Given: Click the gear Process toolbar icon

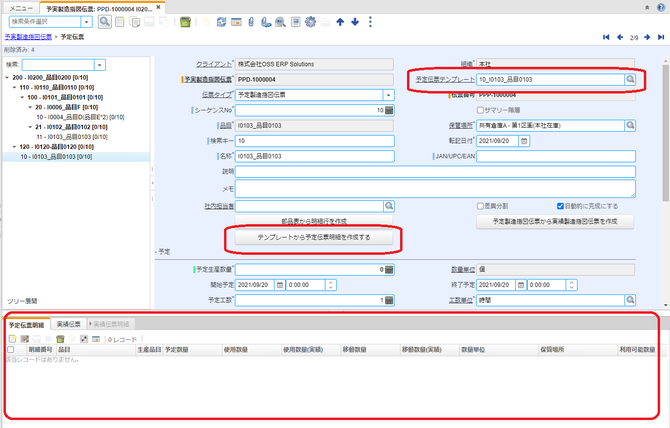Looking at the screenshot, I should 310,22.
